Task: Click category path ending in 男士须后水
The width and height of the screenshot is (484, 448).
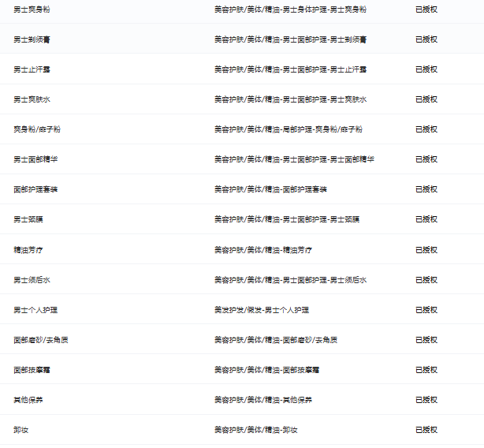Action: [290, 280]
